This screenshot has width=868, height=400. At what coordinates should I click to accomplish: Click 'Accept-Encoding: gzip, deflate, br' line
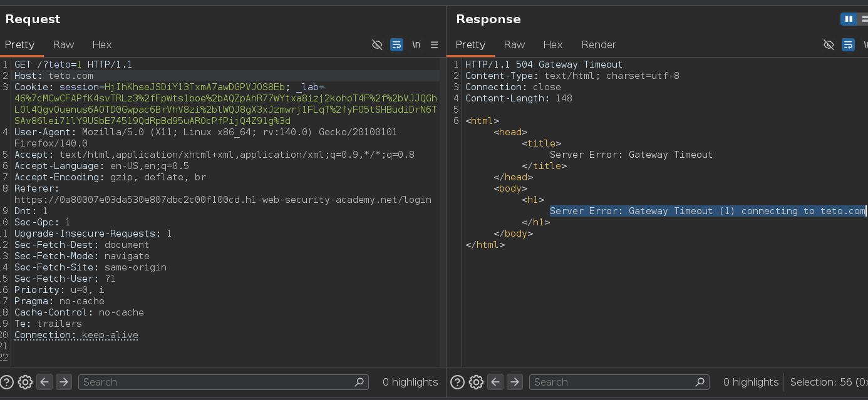(110, 177)
